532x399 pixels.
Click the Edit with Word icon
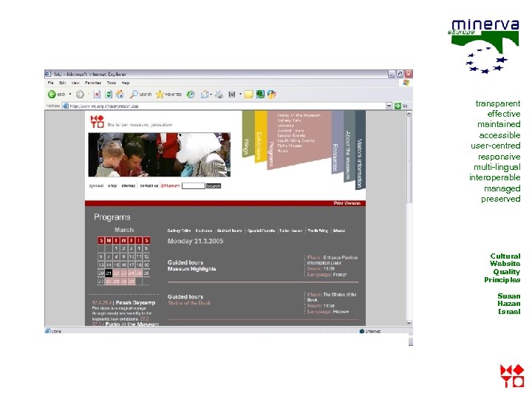(x=232, y=95)
